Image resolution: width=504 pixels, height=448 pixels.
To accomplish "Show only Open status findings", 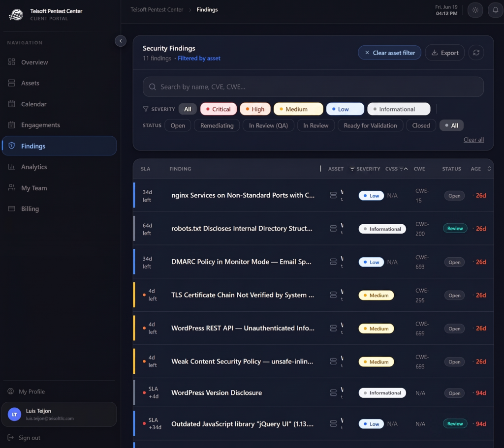I will (178, 125).
